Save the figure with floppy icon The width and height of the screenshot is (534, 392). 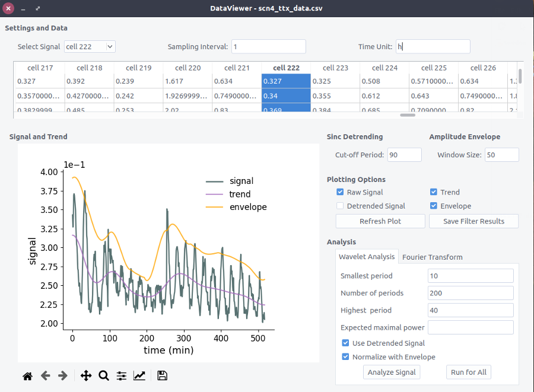162,375
